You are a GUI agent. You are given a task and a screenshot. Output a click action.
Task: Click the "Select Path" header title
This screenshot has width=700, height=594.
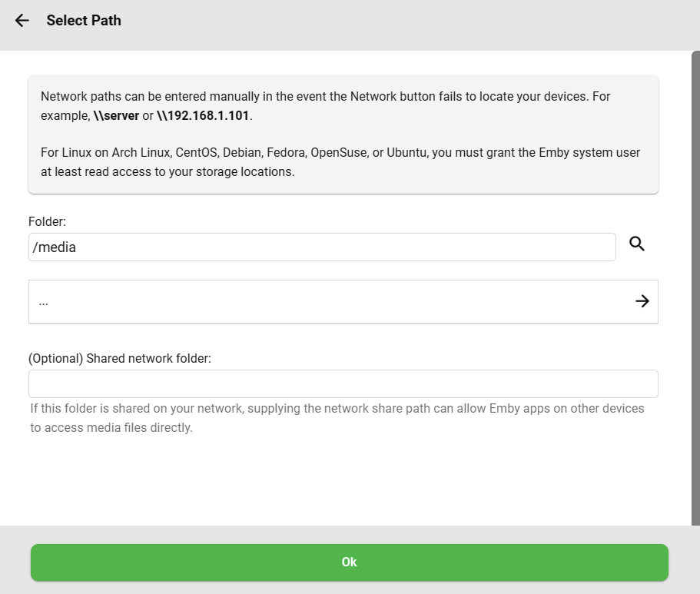pyautogui.click(x=84, y=21)
